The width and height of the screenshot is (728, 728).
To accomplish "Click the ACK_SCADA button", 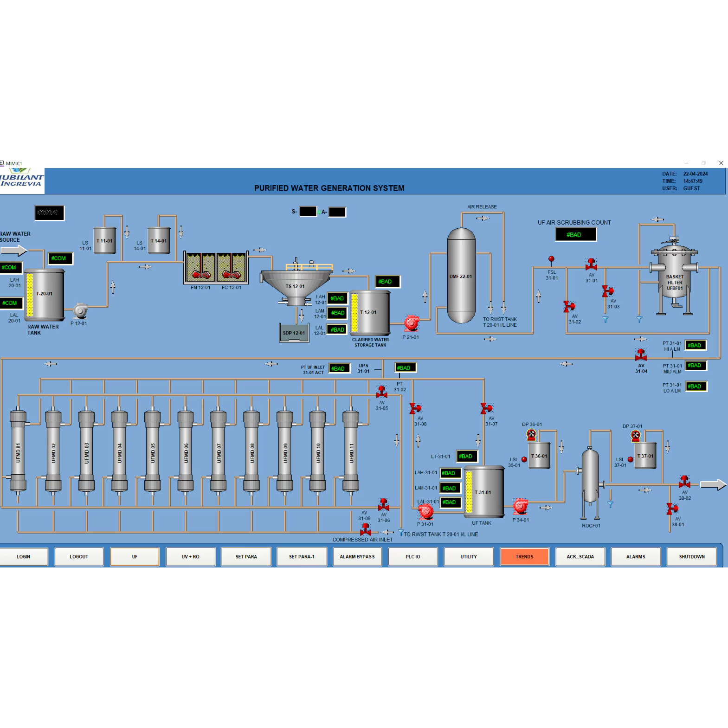I will point(580,557).
